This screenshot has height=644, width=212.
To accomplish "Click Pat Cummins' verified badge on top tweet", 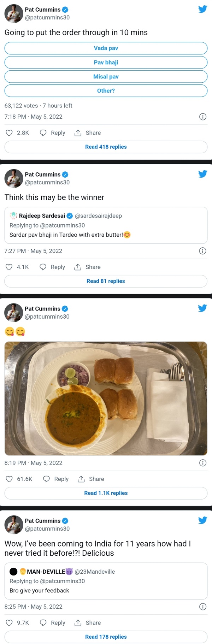I will (x=65, y=10).
